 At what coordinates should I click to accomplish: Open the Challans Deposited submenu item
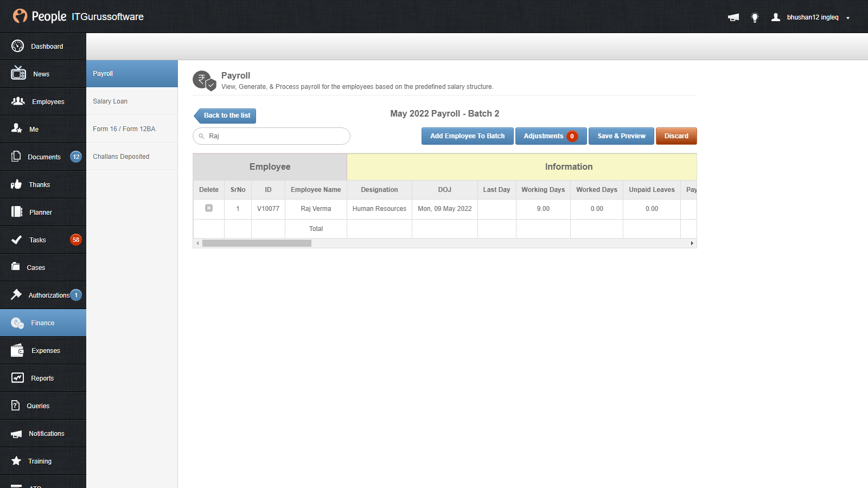[132, 157]
